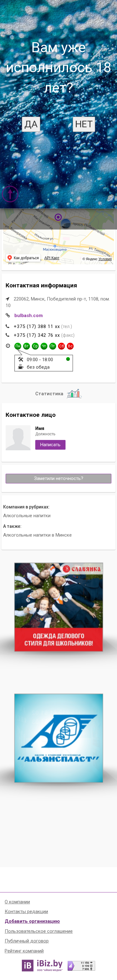Open the Добавить организацию link
The image size is (117, 980).
click(x=32, y=921)
